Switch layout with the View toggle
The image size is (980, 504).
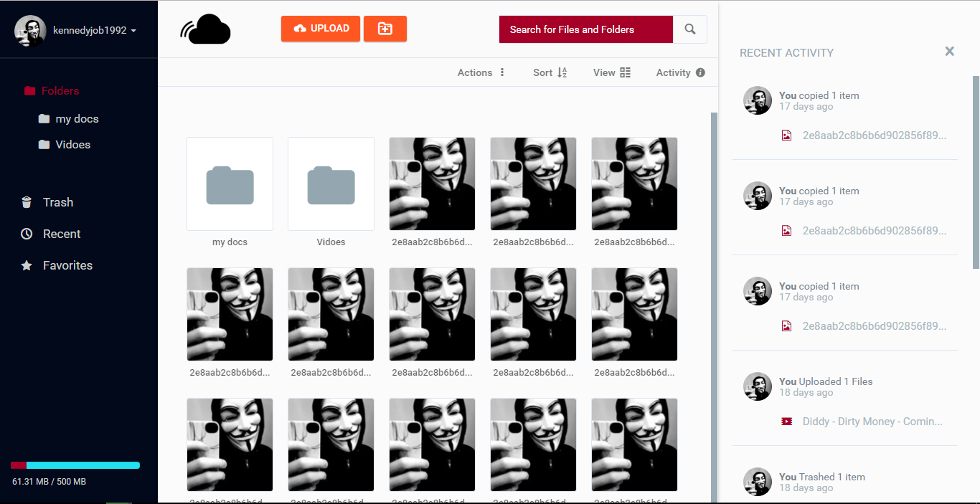tap(612, 72)
